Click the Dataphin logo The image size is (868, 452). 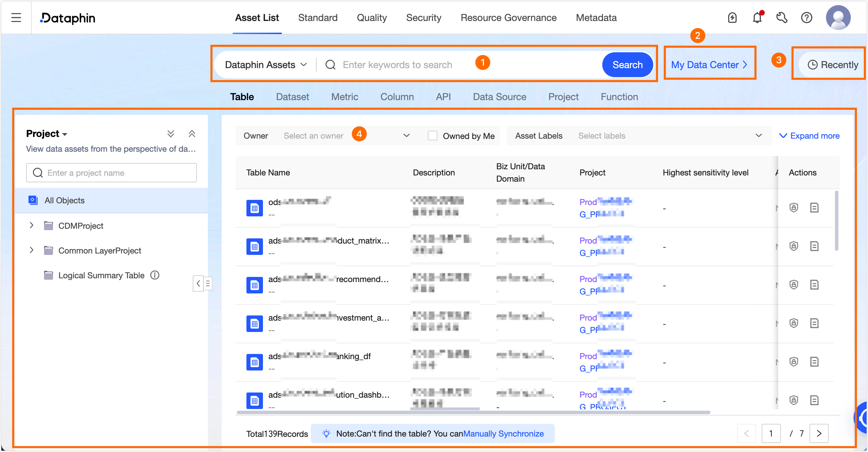pyautogui.click(x=68, y=18)
